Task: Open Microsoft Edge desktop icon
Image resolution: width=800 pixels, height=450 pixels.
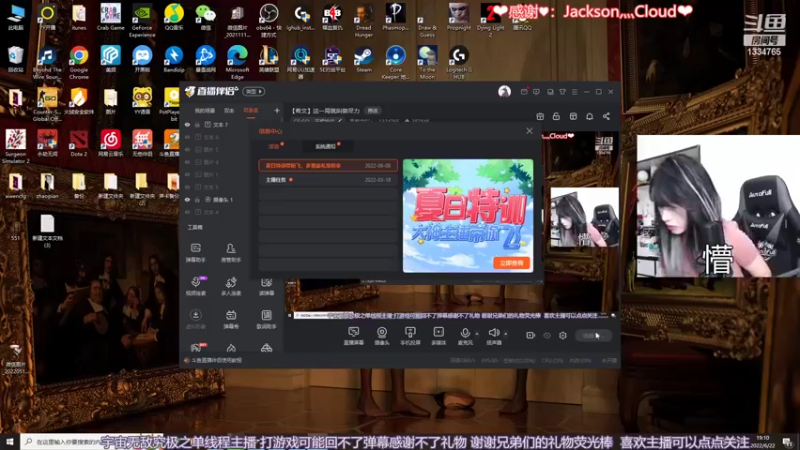Action: click(x=237, y=62)
